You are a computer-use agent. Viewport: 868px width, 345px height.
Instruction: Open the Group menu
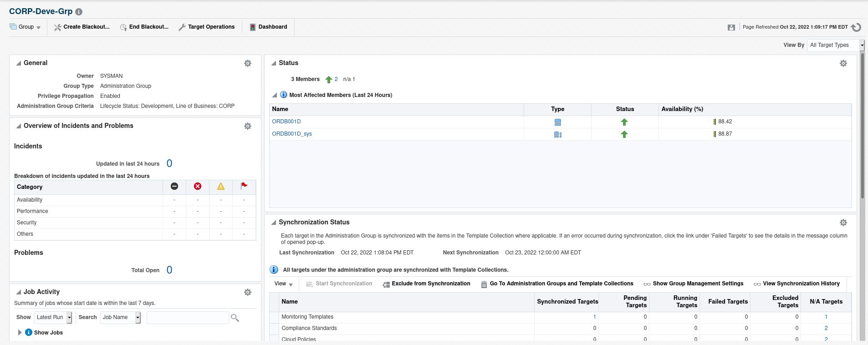click(x=26, y=27)
